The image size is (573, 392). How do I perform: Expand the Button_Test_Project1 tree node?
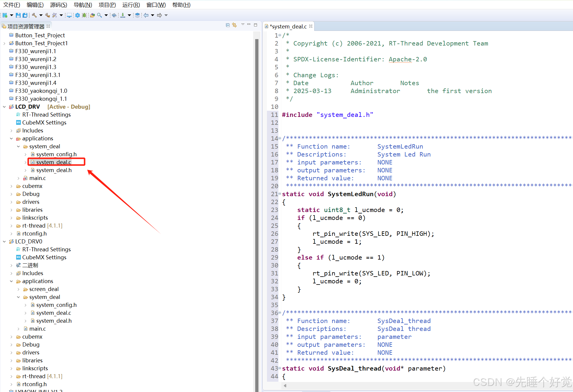pos(4,43)
